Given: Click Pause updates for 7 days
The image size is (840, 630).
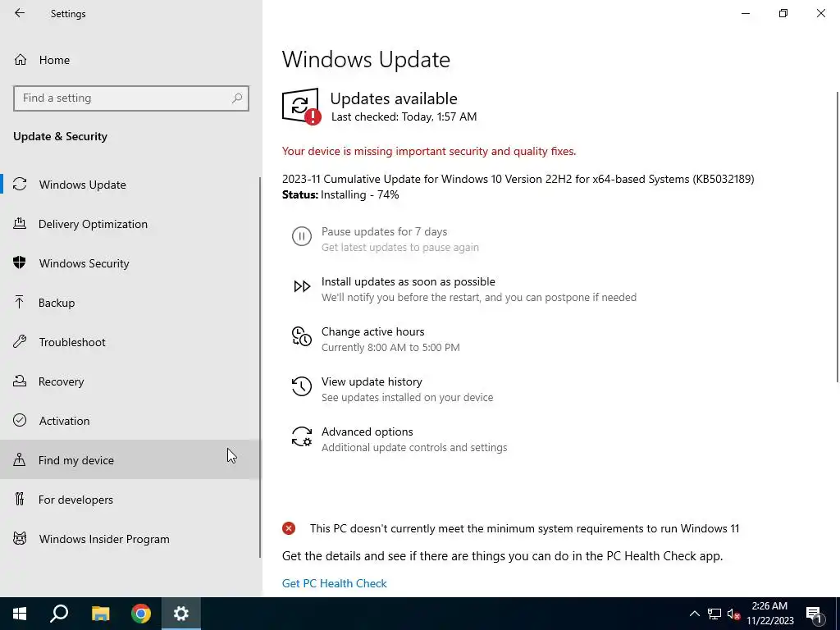Looking at the screenshot, I should point(384,231).
